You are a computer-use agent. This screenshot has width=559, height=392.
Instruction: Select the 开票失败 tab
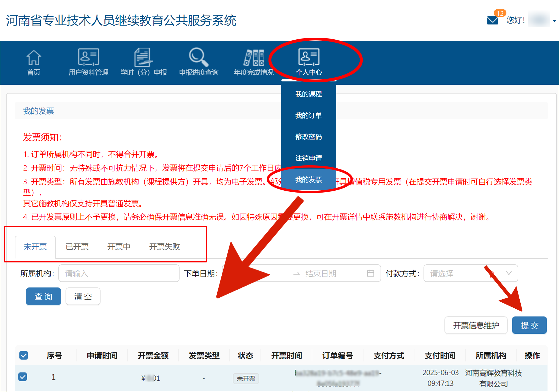coord(164,247)
